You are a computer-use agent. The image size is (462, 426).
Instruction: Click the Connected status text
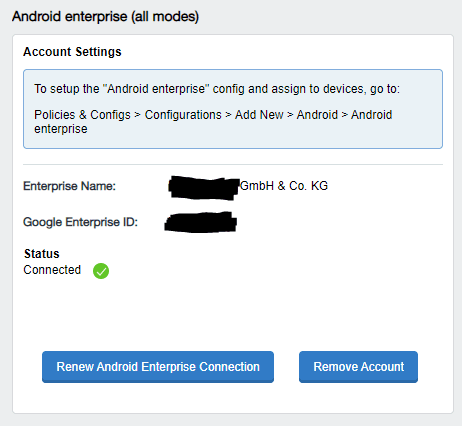click(52, 270)
